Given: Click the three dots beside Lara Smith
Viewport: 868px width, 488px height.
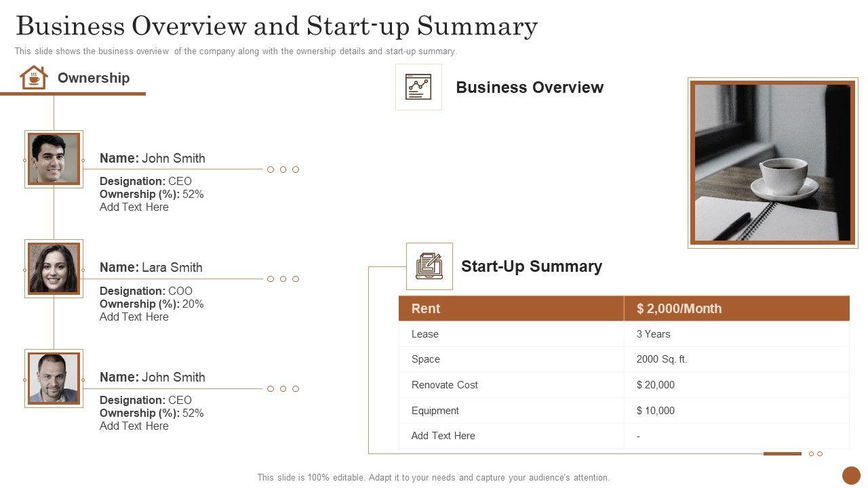Looking at the screenshot, I should coord(283,279).
